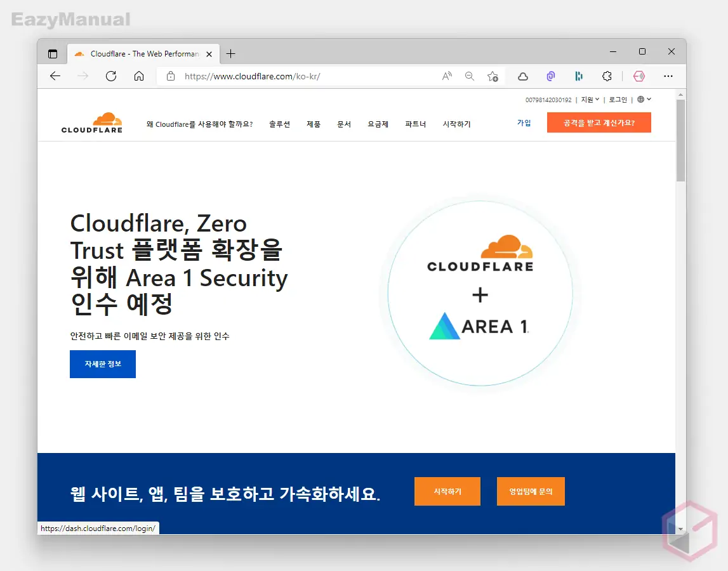Open the 요금제 pricing menu
Screen dimensions: 728x571
click(x=378, y=124)
